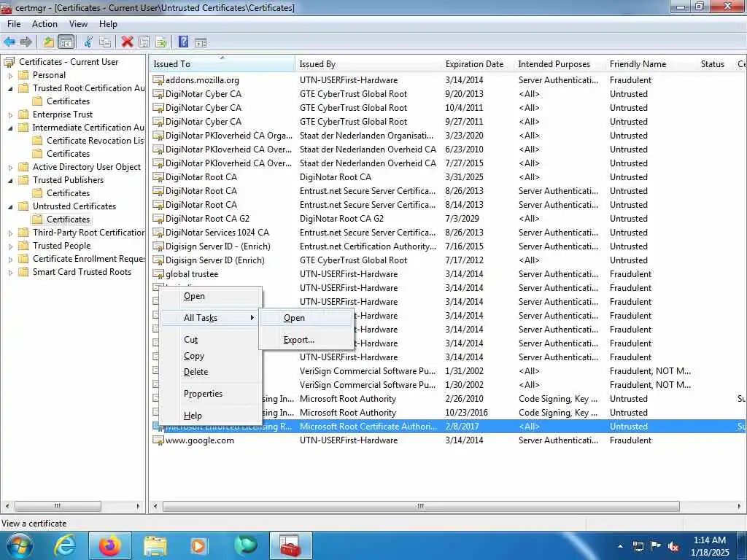Launch Internet Explorer from the taskbar

[x=64, y=545]
